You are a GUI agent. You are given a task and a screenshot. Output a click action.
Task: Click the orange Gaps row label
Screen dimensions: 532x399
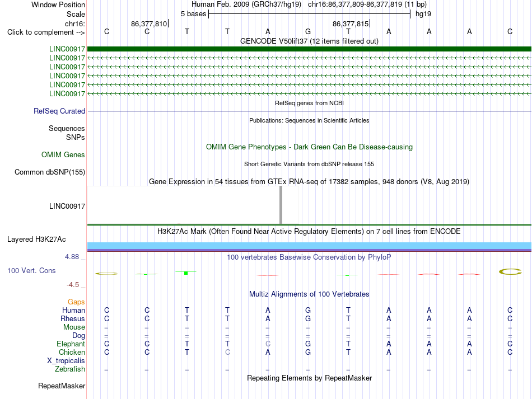[x=76, y=302]
